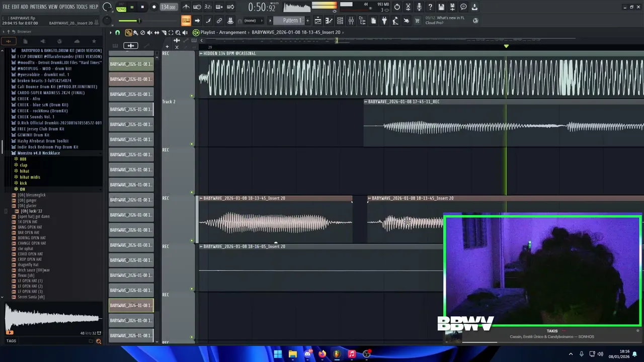Expand the hihat midis folder
The image size is (644, 362).
pos(30,177)
